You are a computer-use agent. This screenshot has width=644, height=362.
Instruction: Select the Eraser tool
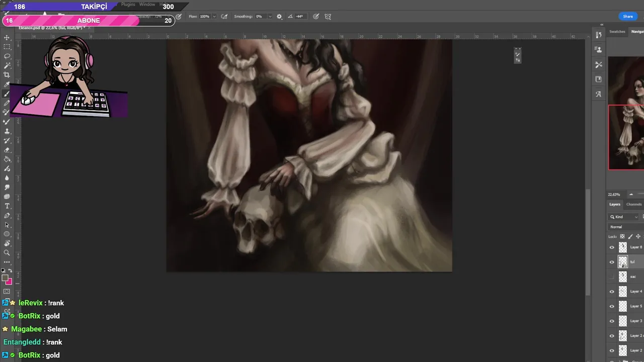tap(7, 150)
